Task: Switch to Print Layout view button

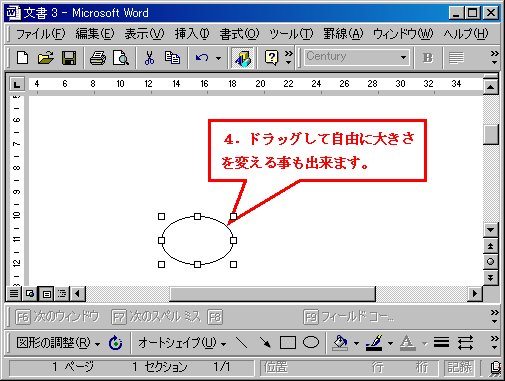Action: coord(47,294)
